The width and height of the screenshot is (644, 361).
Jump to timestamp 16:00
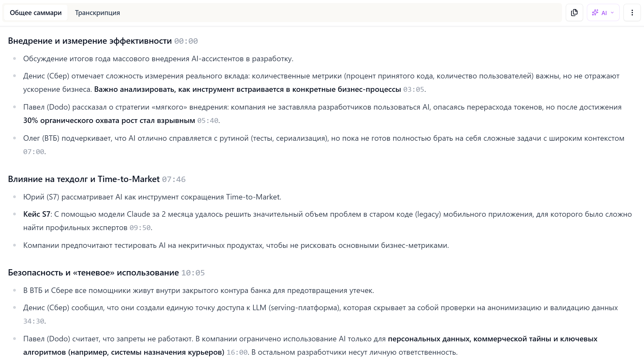(237, 353)
